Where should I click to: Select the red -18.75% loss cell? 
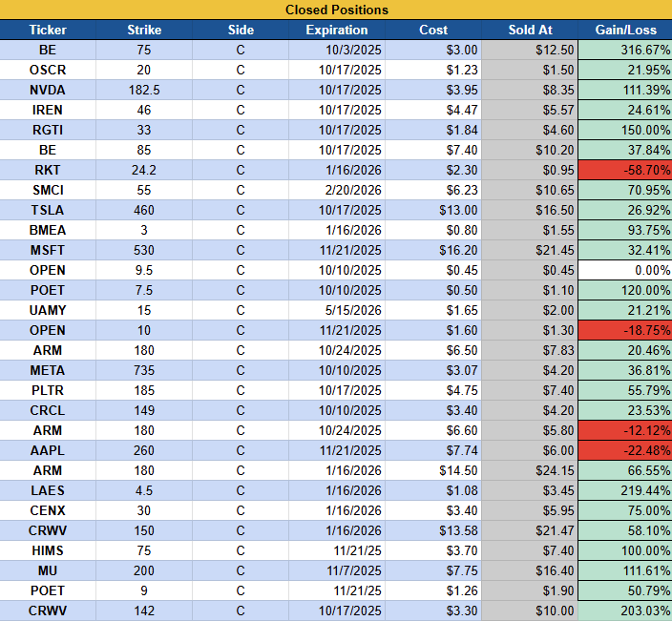click(x=625, y=330)
